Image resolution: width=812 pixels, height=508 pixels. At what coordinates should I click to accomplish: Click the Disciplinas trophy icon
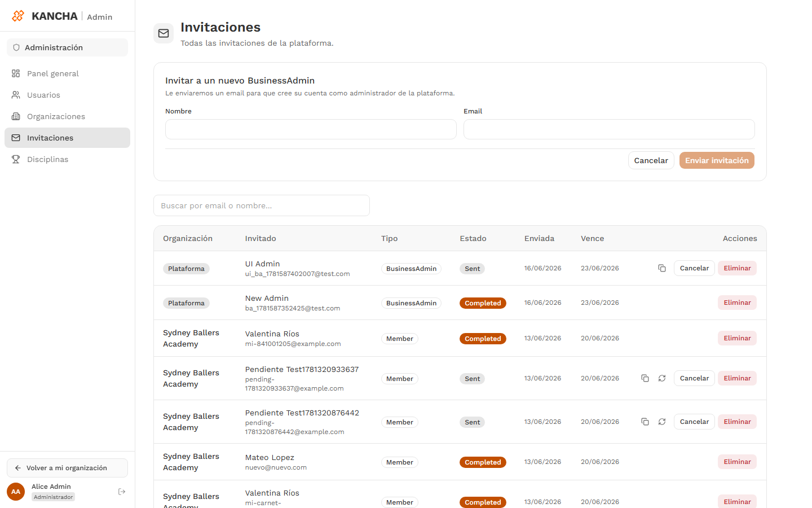click(16, 159)
